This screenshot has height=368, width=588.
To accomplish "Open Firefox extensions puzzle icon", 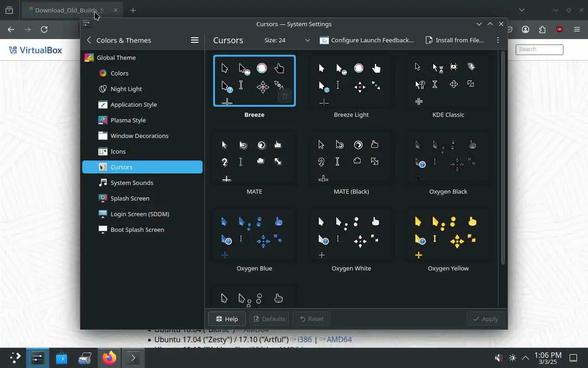I will 543,29.
